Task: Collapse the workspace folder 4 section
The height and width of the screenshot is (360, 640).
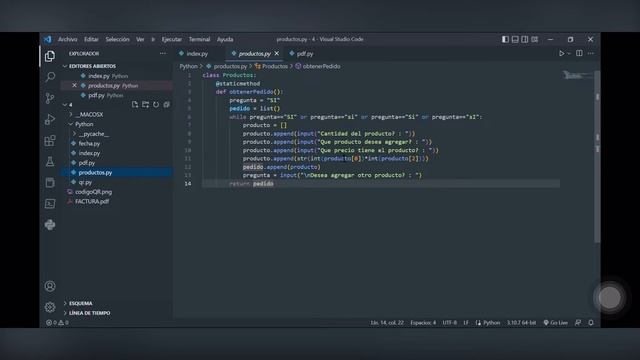Action: (x=71, y=105)
